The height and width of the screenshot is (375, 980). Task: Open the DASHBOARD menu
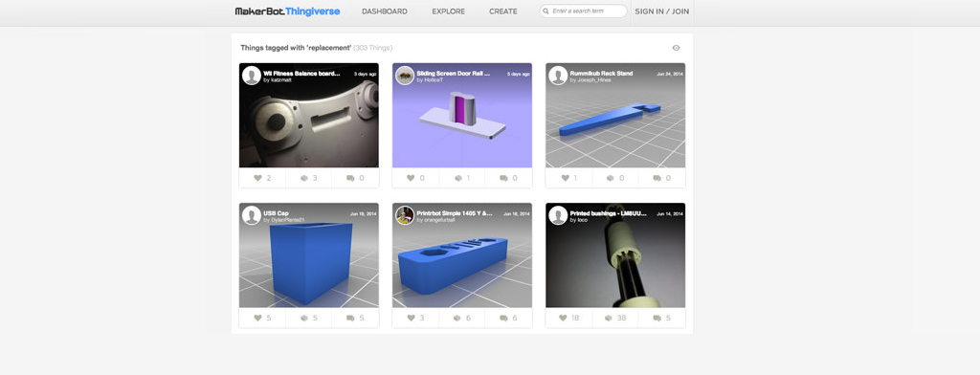pos(385,11)
